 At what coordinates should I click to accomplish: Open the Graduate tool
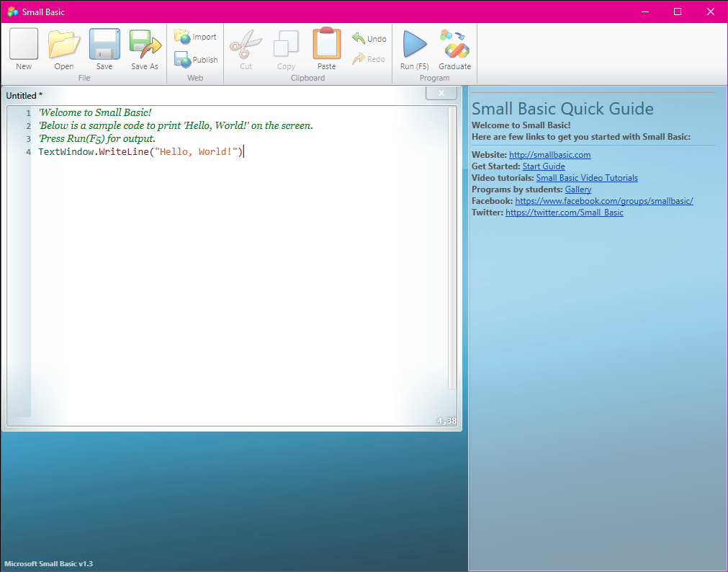(454, 49)
